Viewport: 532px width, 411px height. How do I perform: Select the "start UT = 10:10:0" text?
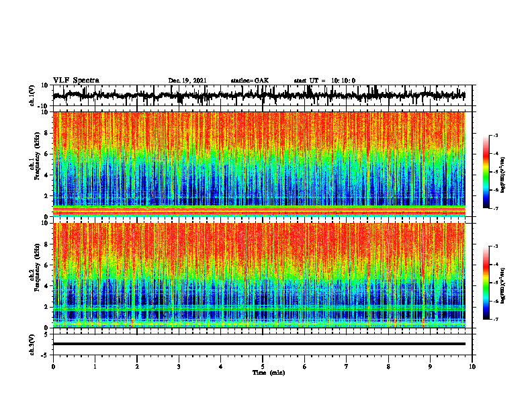(324, 81)
